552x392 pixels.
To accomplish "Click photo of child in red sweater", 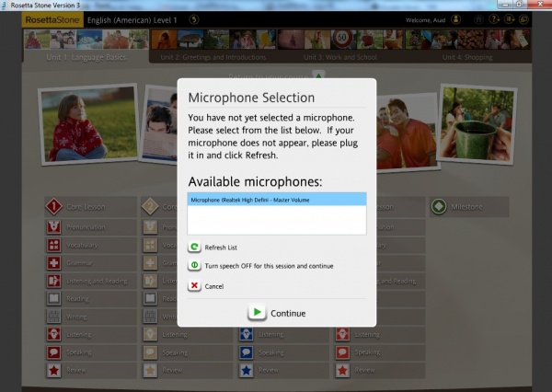I will pos(88,124).
